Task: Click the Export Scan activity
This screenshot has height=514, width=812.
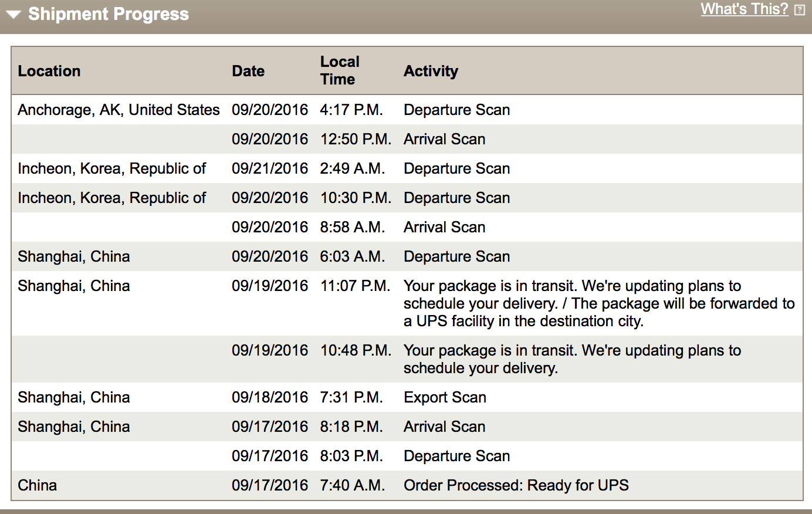Action: click(x=445, y=397)
